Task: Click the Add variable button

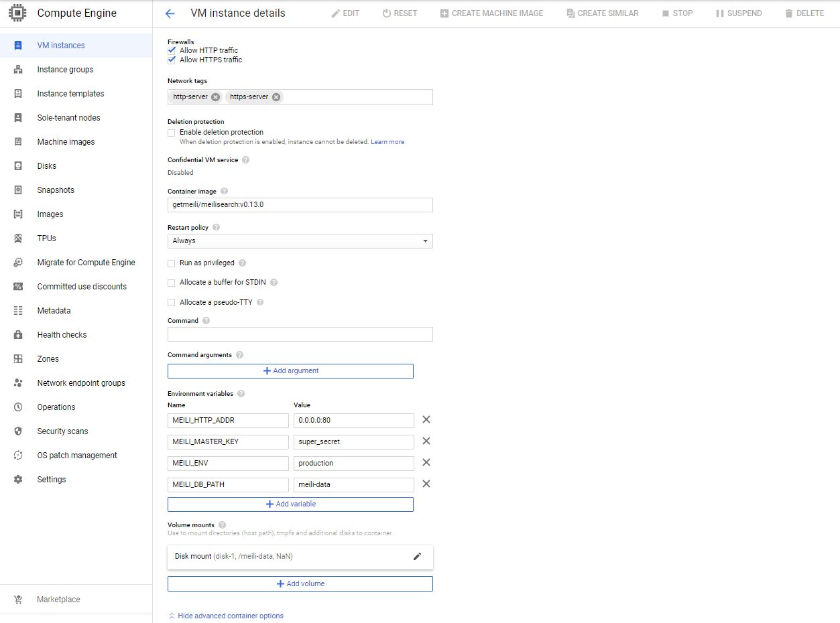Action: (x=290, y=504)
